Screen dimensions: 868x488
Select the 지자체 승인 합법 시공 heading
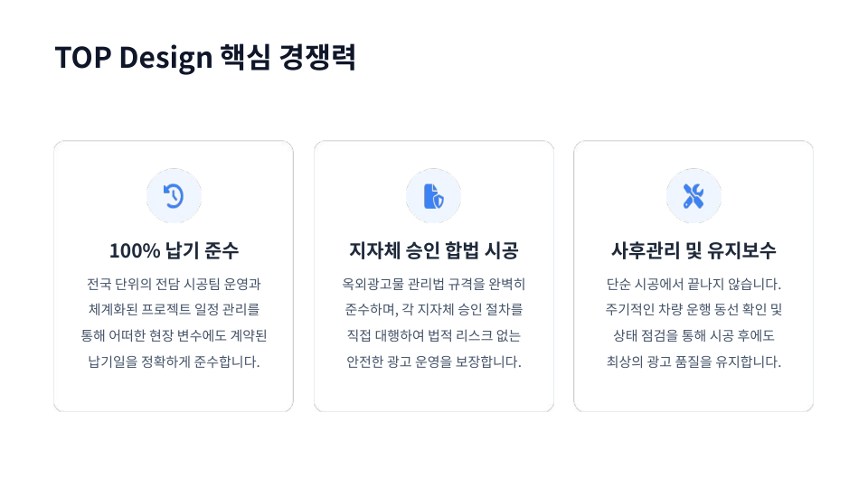434,250
